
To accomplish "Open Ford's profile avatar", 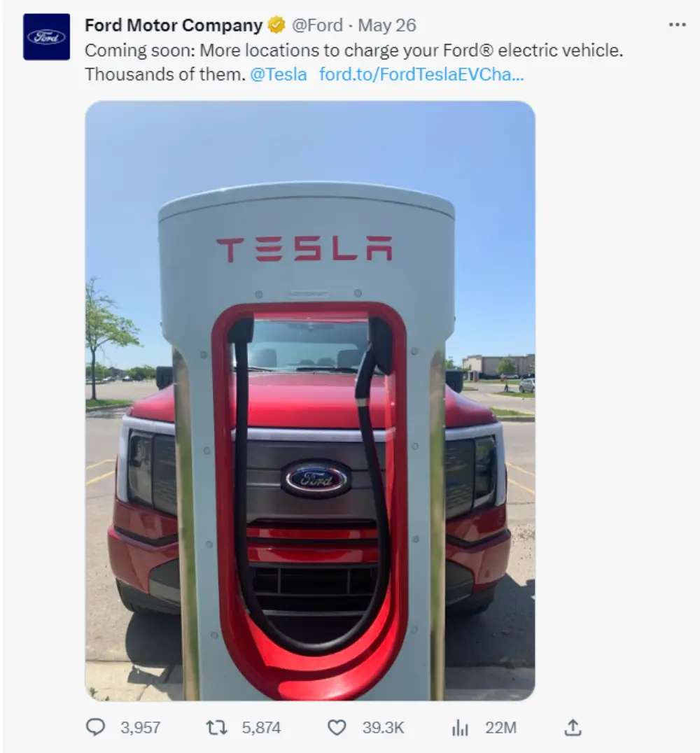I will (47, 37).
